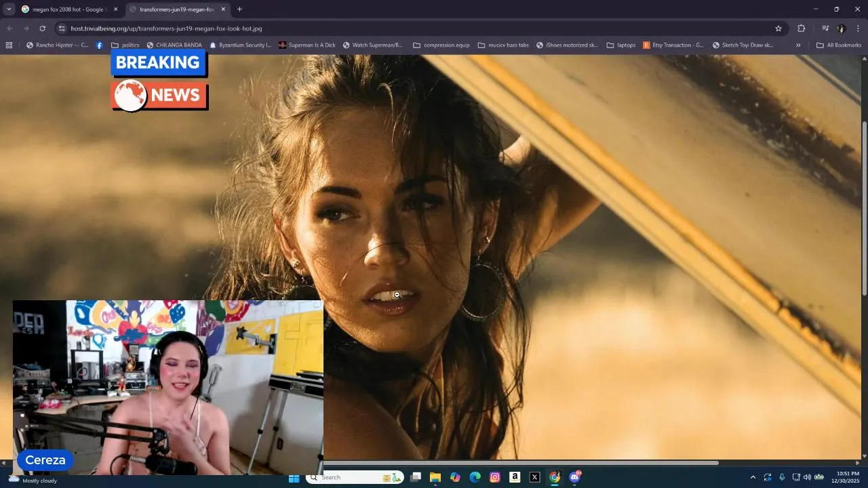This screenshot has width=868, height=488.
Task: Open Amazon from the taskbar
Action: click(x=515, y=478)
